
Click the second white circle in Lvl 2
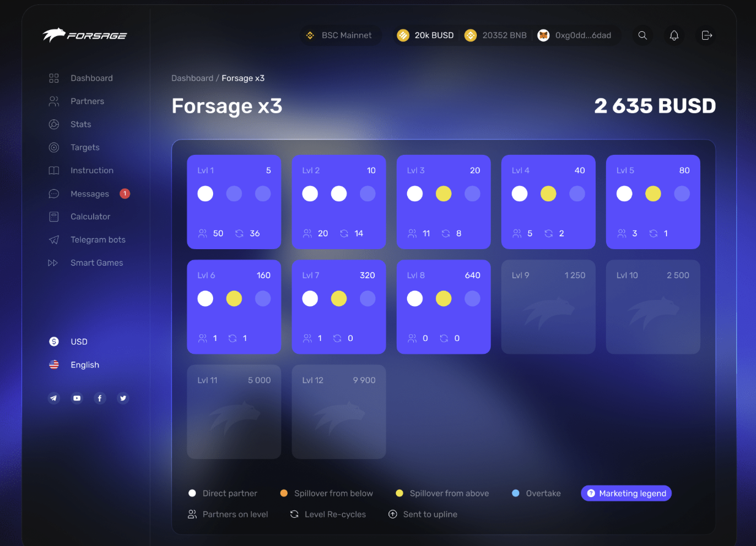point(339,194)
